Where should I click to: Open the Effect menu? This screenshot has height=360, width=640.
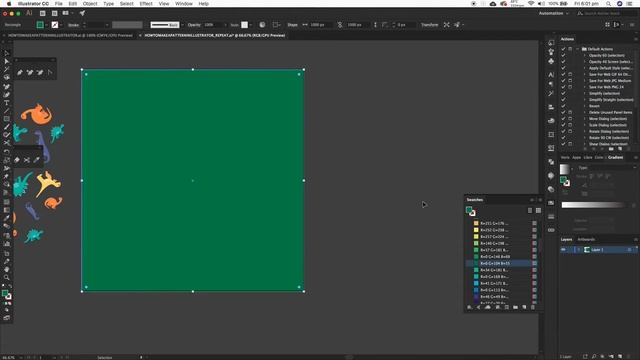click(146, 4)
